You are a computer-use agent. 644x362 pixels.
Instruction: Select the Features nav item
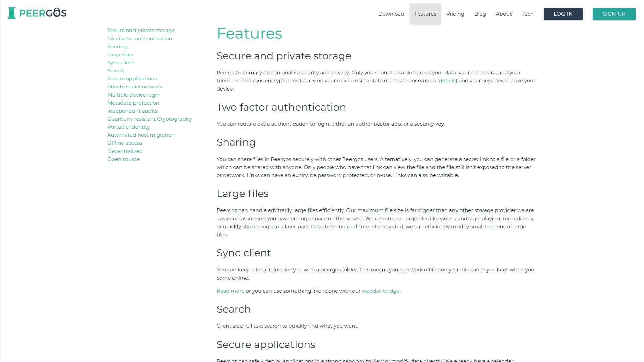(425, 14)
